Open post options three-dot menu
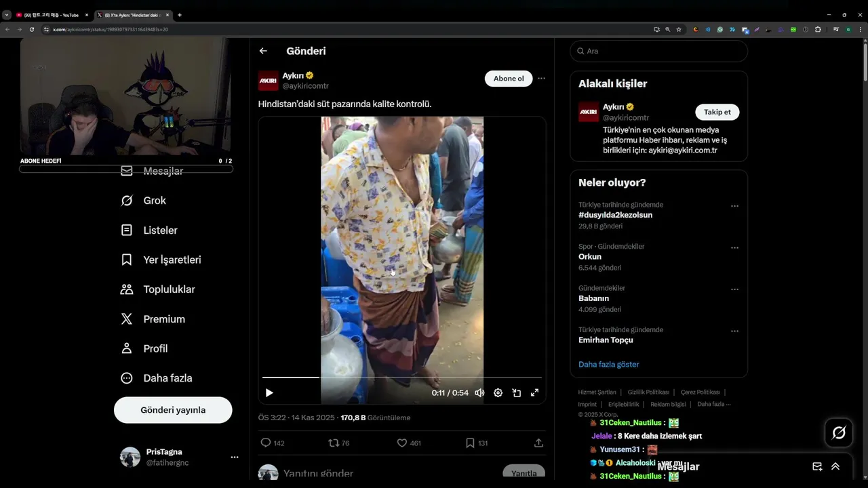Screen dimensions: 868x488 (541, 79)
